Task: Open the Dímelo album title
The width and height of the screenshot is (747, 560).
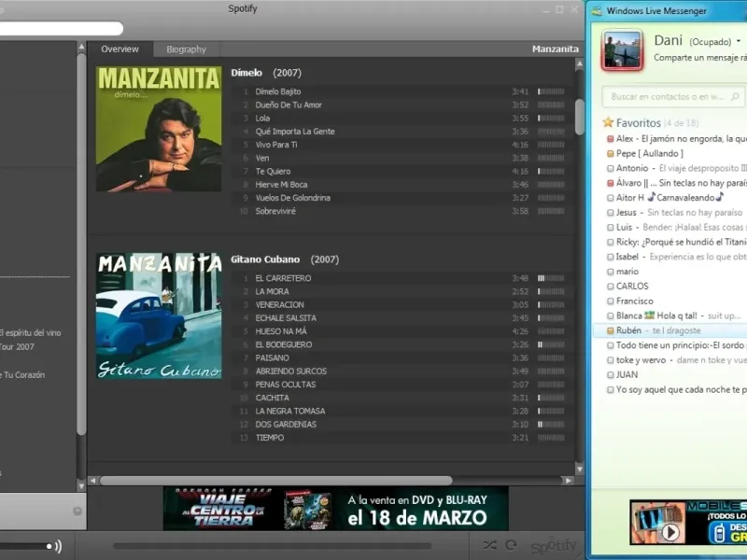Action: click(x=247, y=73)
